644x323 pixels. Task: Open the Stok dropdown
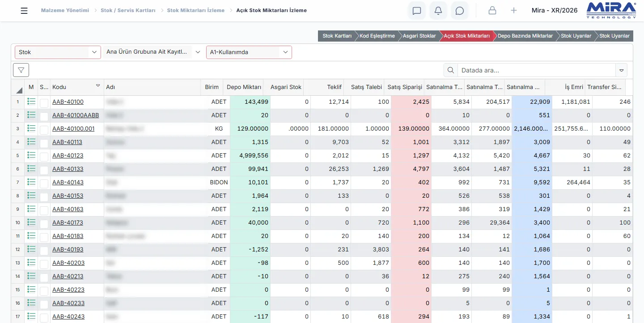58,52
